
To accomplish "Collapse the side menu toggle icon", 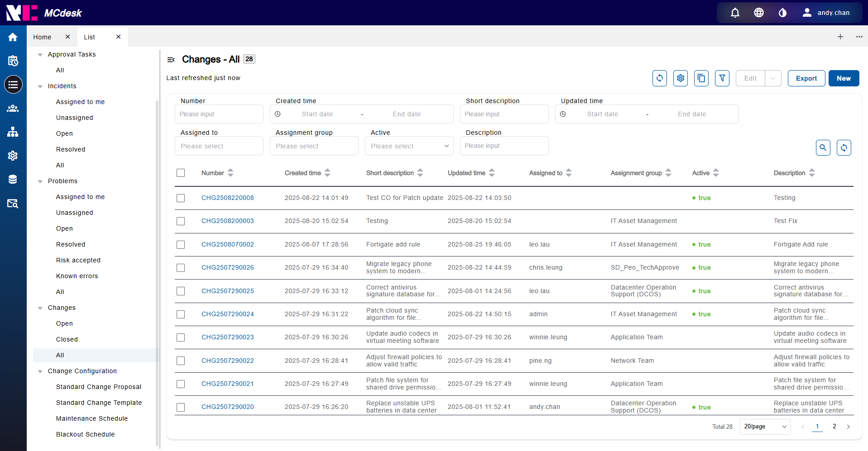I will click(171, 60).
